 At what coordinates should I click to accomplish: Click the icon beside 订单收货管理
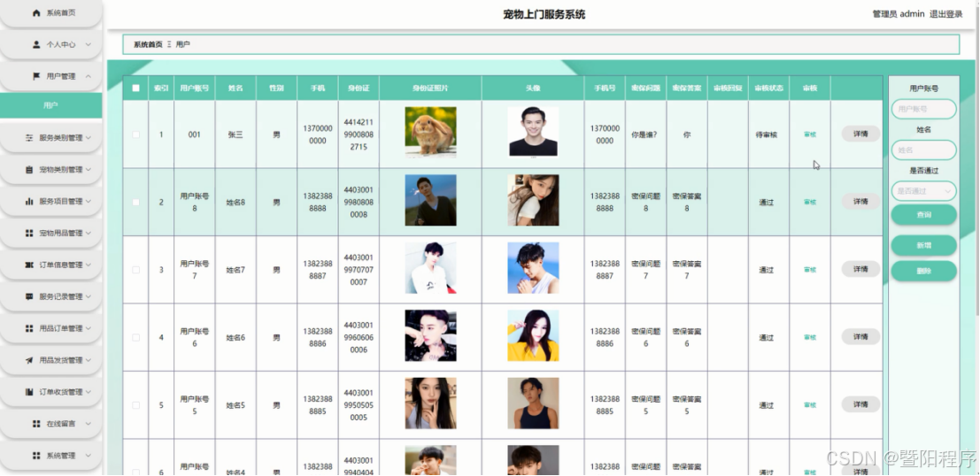coord(28,392)
